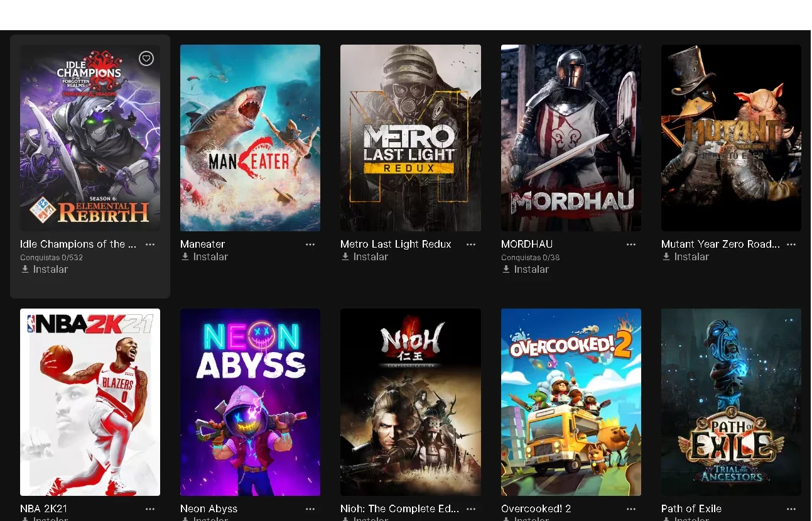Click the 'Overcooked! 2' title text
The height and width of the screenshot is (521, 812).
[x=536, y=508]
